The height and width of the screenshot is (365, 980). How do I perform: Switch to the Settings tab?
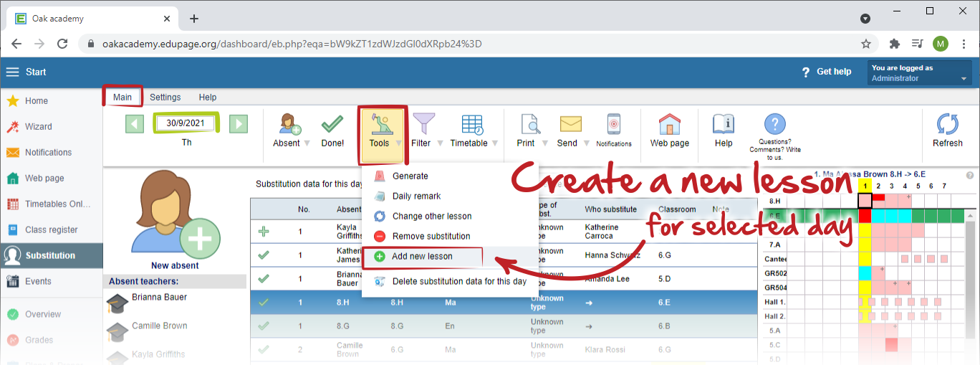(x=165, y=98)
